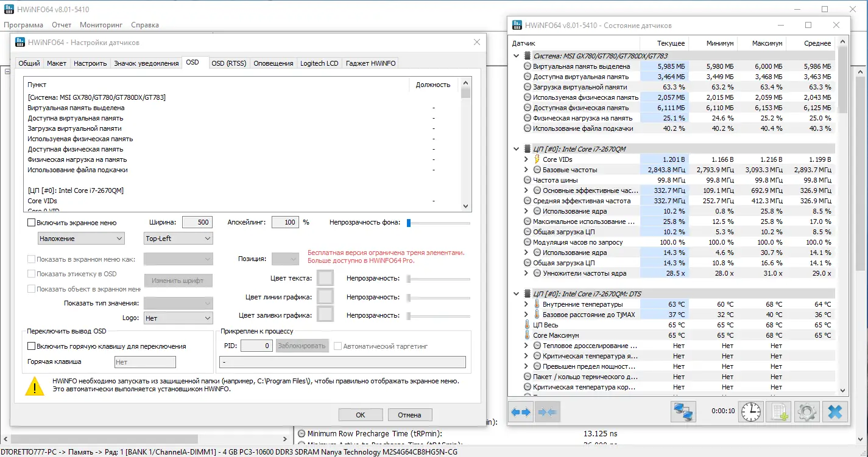
Task: Expand the Умножители частоты ядра row
Action: point(526,273)
